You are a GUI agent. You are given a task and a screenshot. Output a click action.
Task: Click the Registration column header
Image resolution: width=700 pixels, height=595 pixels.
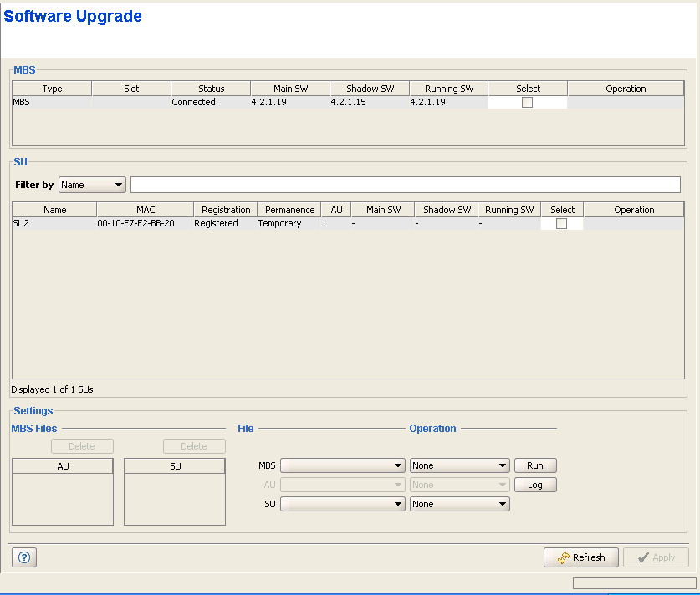(226, 210)
